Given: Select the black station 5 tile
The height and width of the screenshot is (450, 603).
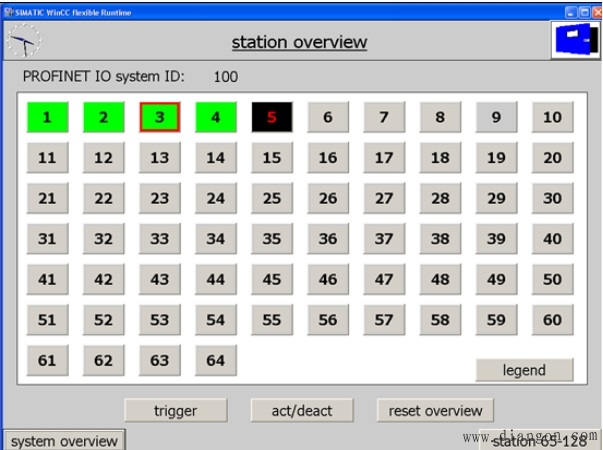Looking at the screenshot, I should 272,117.
